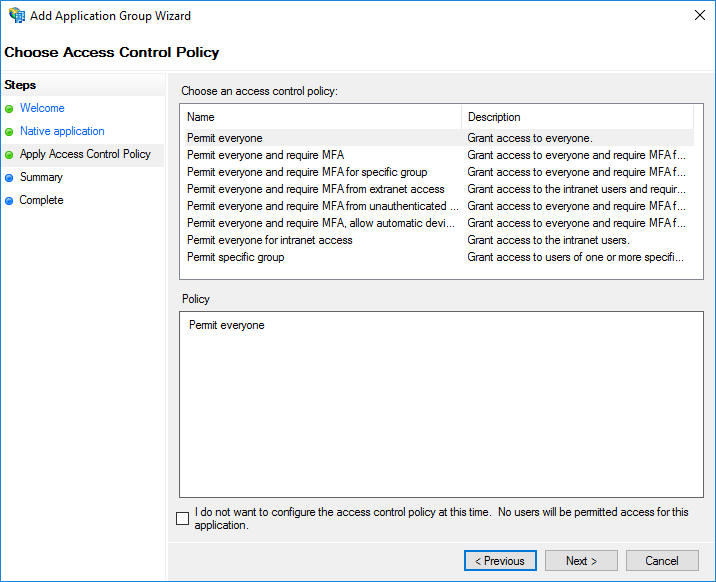Go back with the Previous button
The image size is (716, 582).
click(500, 561)
